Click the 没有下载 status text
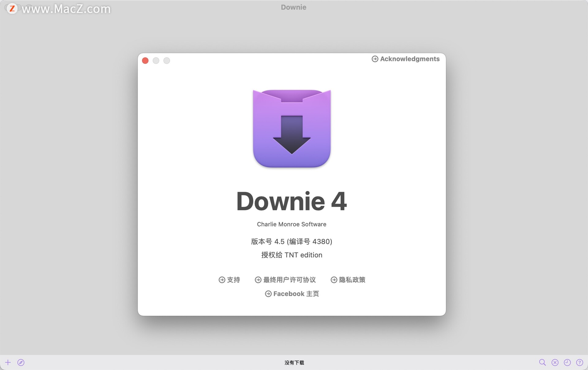 (x=294, y=363)
